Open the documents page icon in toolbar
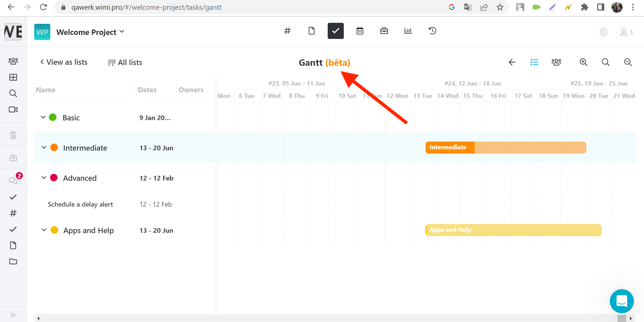 pyautogui.click(x=311, y=31)
